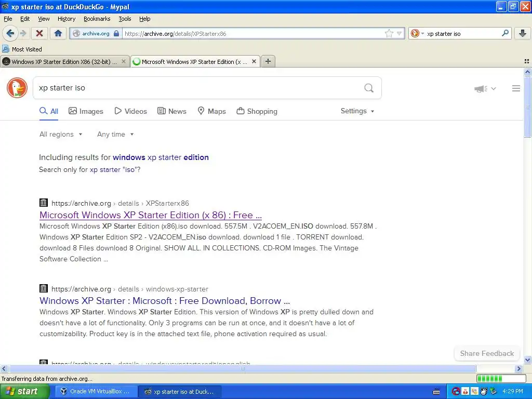Open the Windows Start menu
This screenshot has height=399, width=532.
(25, 392)
